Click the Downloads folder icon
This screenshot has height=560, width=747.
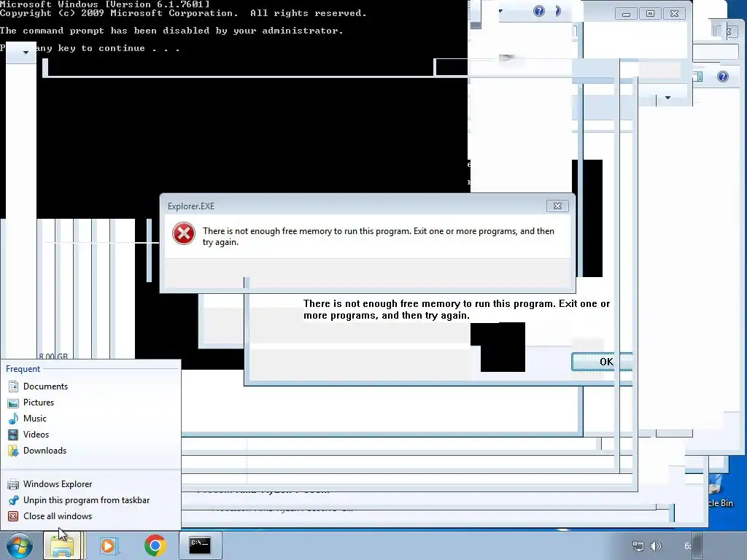[13, 451]
